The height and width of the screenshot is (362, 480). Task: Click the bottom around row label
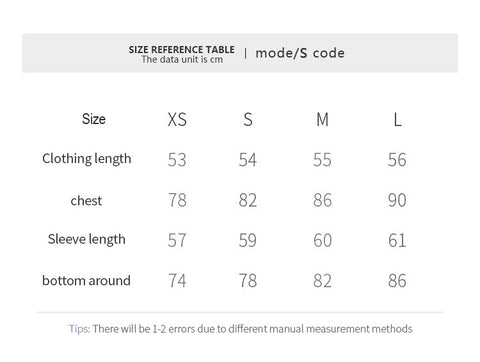(86, 281)
